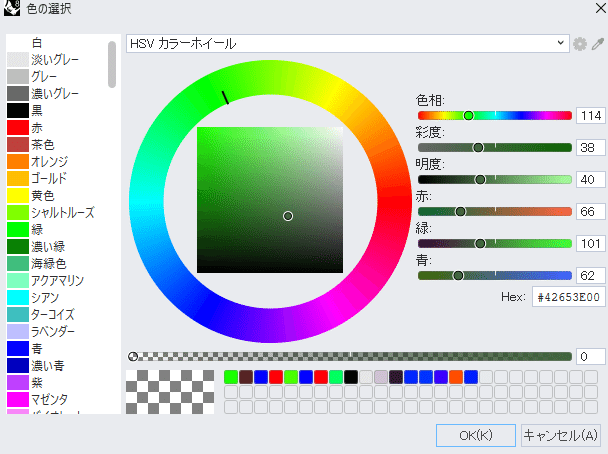Click the 明度 value field showing 40
The width and height of the screenshot is (608, 454).
coord(591,180)
